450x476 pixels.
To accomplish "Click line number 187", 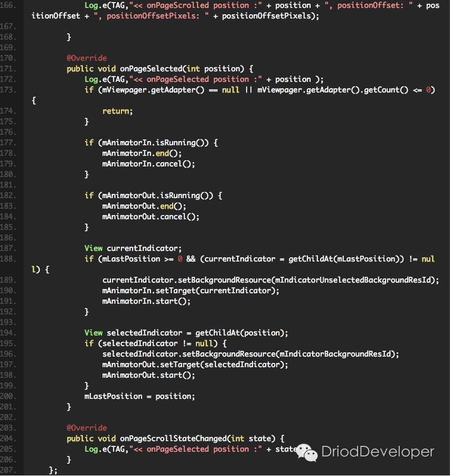I will pyautogui.click(x=7, y=248).
